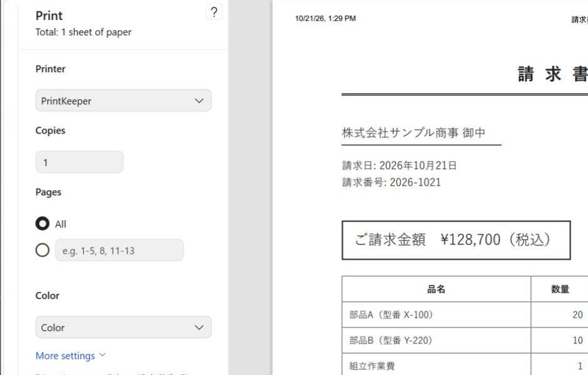Click the 品名 table header

[x=436, y=289]
